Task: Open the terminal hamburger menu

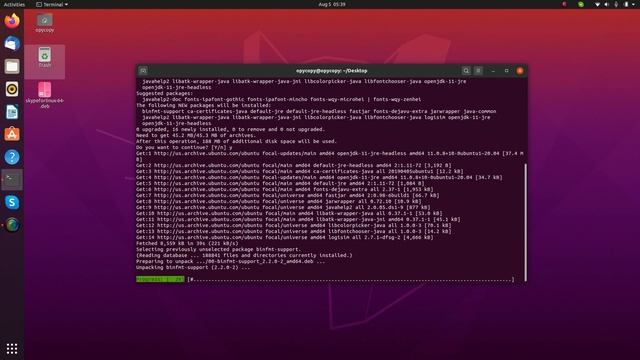Action: pyautogui.click(x=478, y=71)
